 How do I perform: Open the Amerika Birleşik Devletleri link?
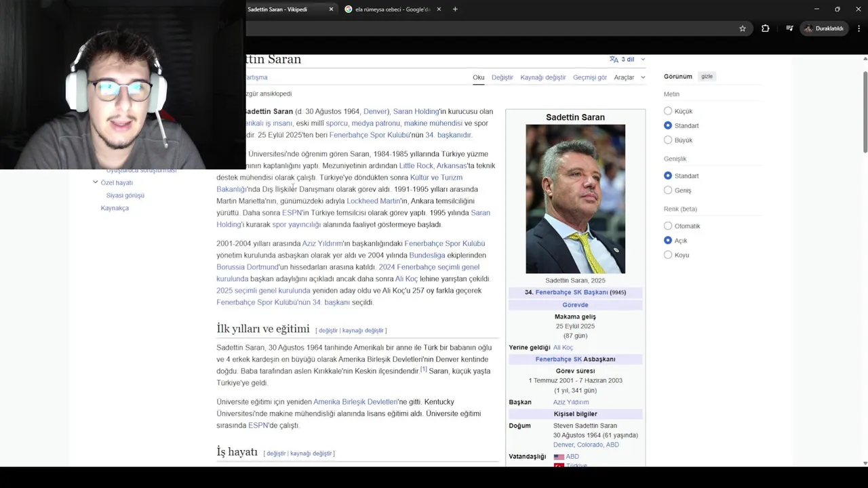click(x=355, y=402)
